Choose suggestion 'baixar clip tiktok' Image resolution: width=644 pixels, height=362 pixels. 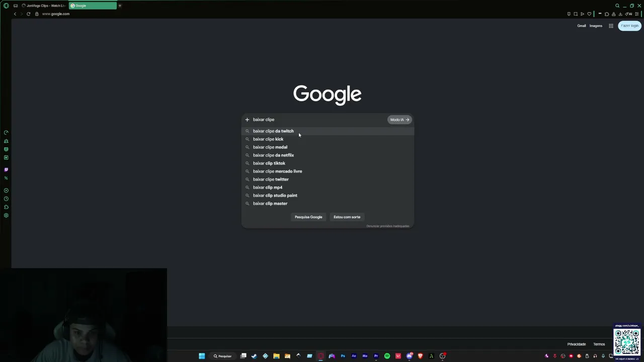[x=328, y=163]
